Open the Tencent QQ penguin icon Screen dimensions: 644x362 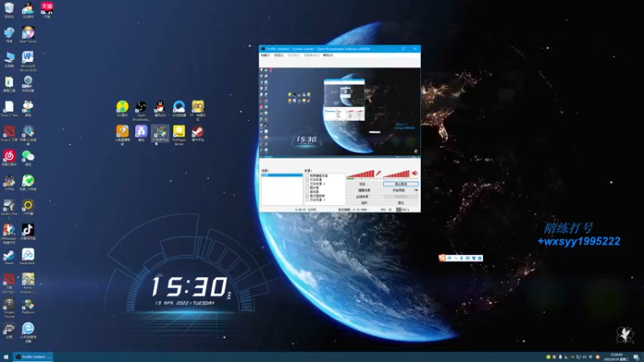(x=159, y=108)
